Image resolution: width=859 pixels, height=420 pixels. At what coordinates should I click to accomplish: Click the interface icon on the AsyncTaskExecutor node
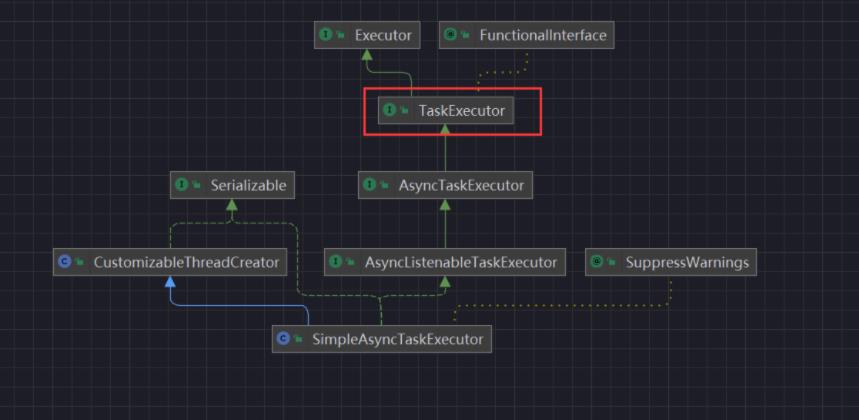click(370, 185)
